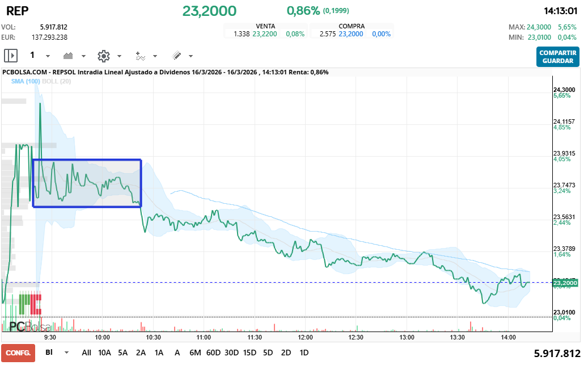Select the All period tab
The width and height of the screenshot is (588, 365).
(86, 353)
